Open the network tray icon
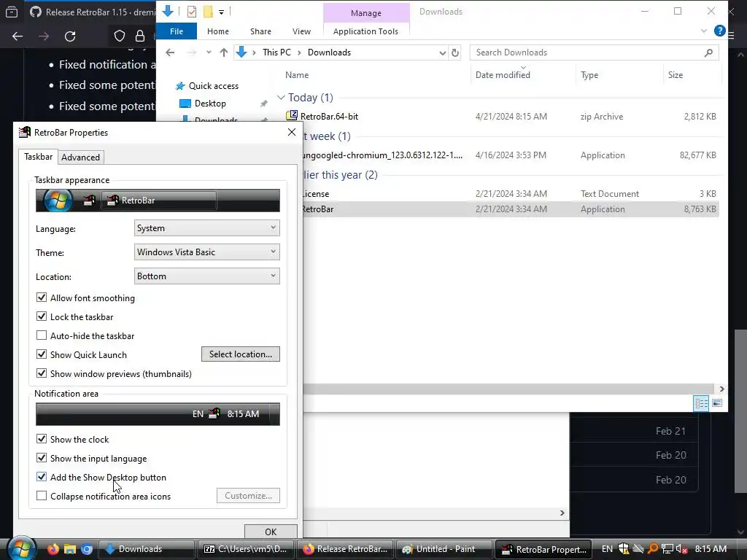Image resolution: width=747 pixels, height=560 pixels. (x=667, y=549)
